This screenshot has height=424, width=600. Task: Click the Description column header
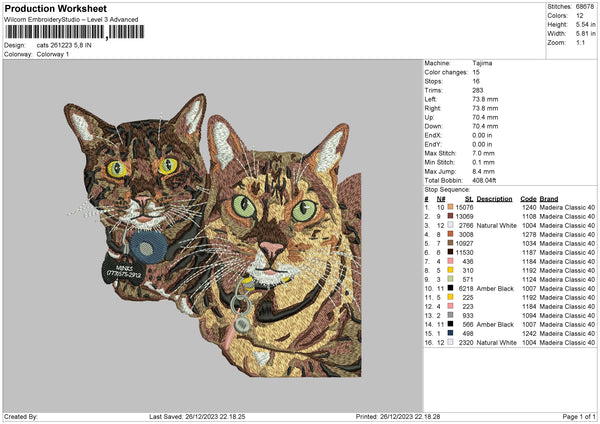coord(495,198)
